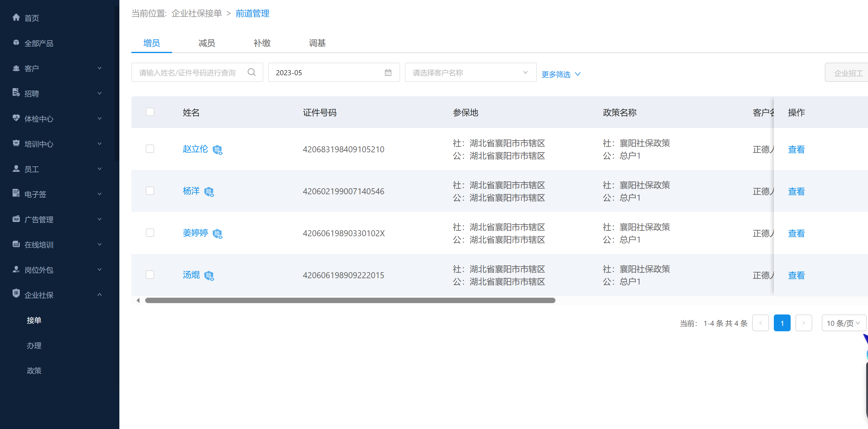This screenshot has width=868, height=429.
Task: Click the home icon beside 首页
Action: coord(16,17)
